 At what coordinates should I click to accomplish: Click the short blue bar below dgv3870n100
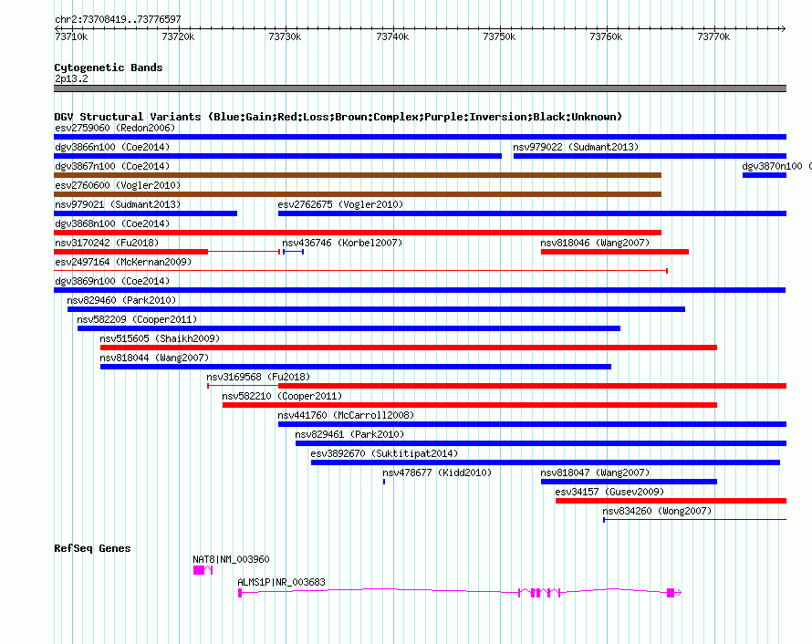765,175
